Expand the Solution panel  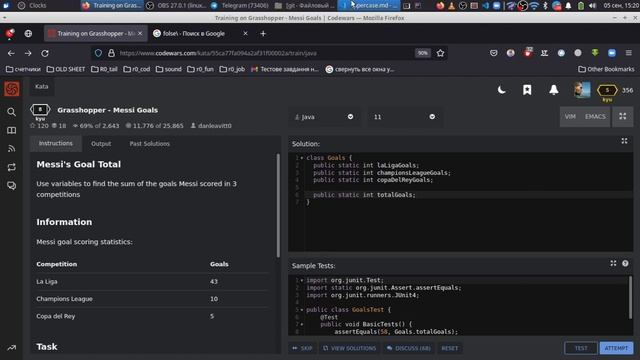coord(624,141)
